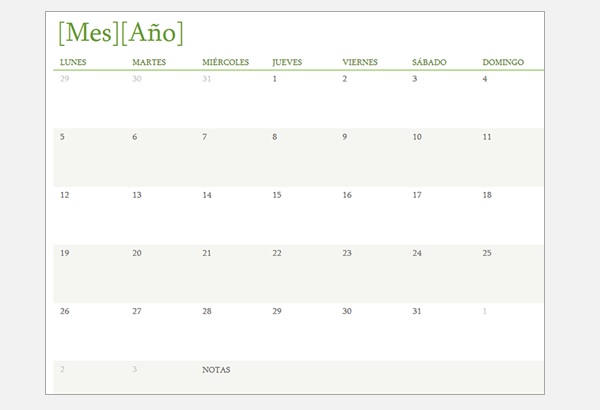This screenshot has width=600, height=410.
Task: Click the MIÉRCOLES column header
Action: pos(225,62)
